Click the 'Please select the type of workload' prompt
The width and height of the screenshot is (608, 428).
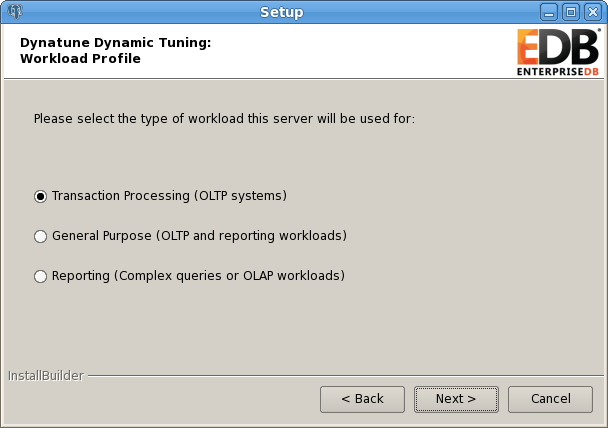(224, 119)
